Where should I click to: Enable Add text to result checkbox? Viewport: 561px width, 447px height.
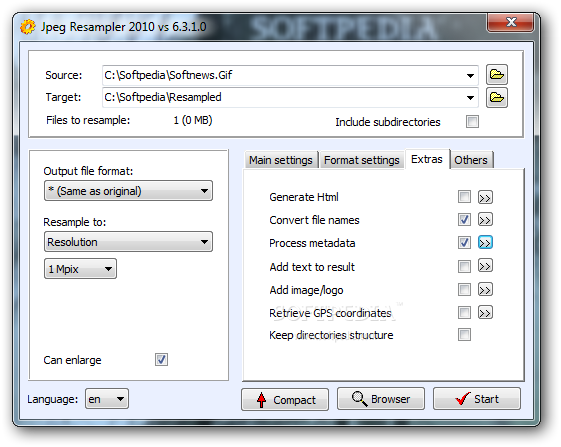coord(464,266)
